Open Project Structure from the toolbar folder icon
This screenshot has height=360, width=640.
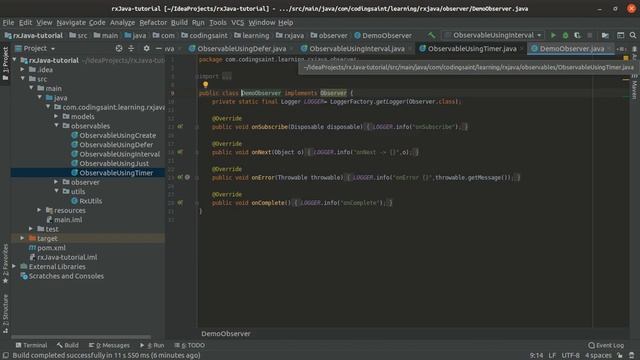pyautogui.click(x=605, y=36)
